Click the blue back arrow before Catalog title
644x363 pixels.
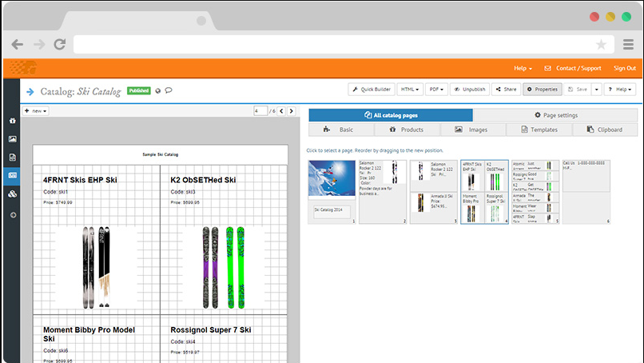pyautogui.click(x=30, y=92)
